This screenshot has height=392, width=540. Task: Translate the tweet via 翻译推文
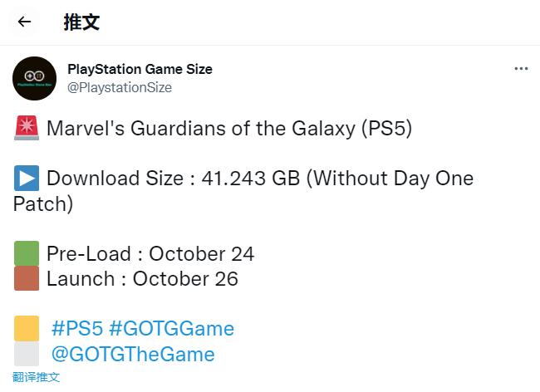point(37,377)
